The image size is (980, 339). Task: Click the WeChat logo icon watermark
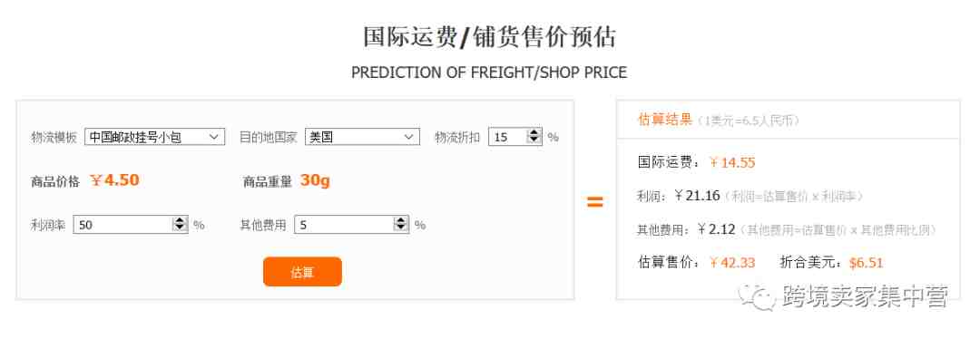click(x=757, y=297)
